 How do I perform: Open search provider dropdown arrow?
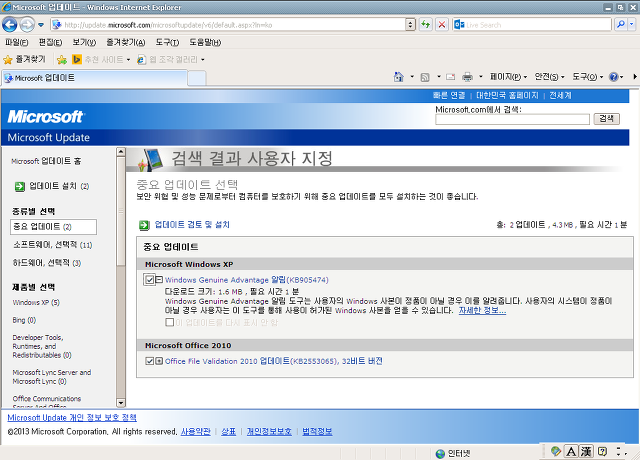631,24
